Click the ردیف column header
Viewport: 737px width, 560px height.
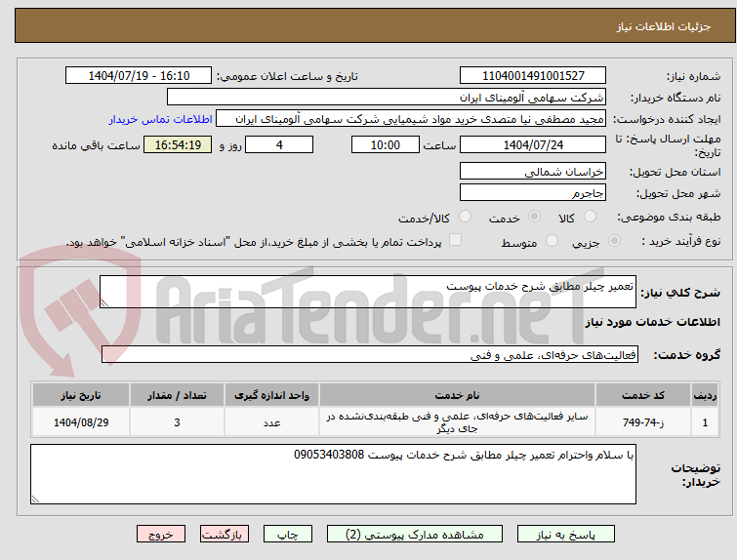coord(705,395)
